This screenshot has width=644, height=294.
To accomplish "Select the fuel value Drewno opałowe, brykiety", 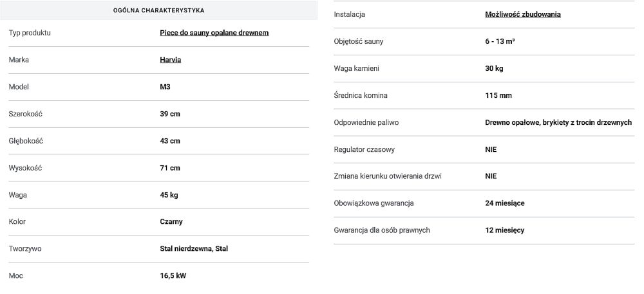I will click(558, 122).
